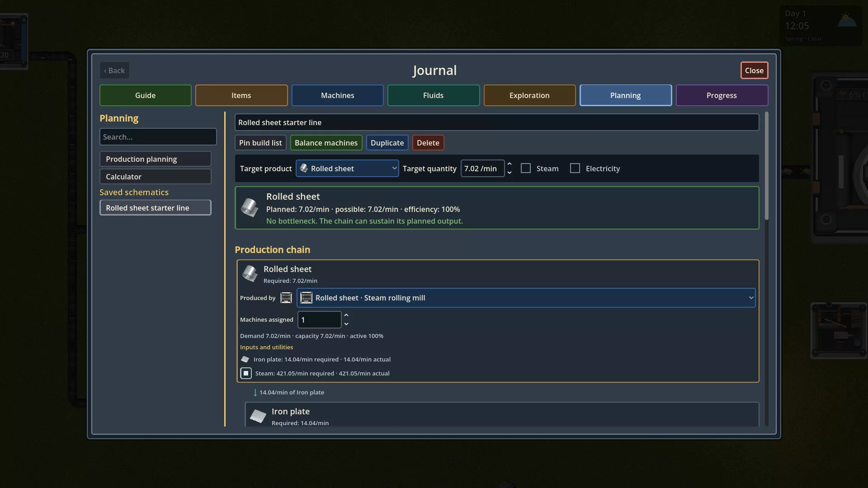868x488 pixels.
Task: Click the Steam utility icon
Action: pos(246,373)
